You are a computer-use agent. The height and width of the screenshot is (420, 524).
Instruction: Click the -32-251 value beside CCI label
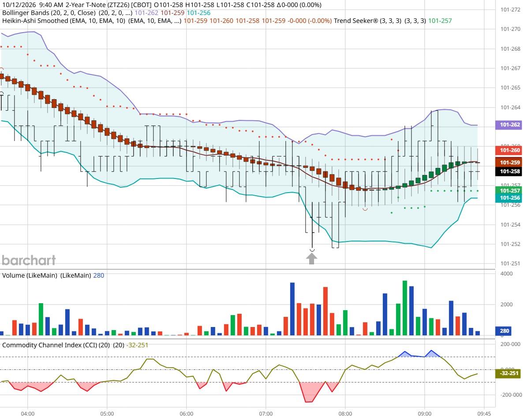137,345
